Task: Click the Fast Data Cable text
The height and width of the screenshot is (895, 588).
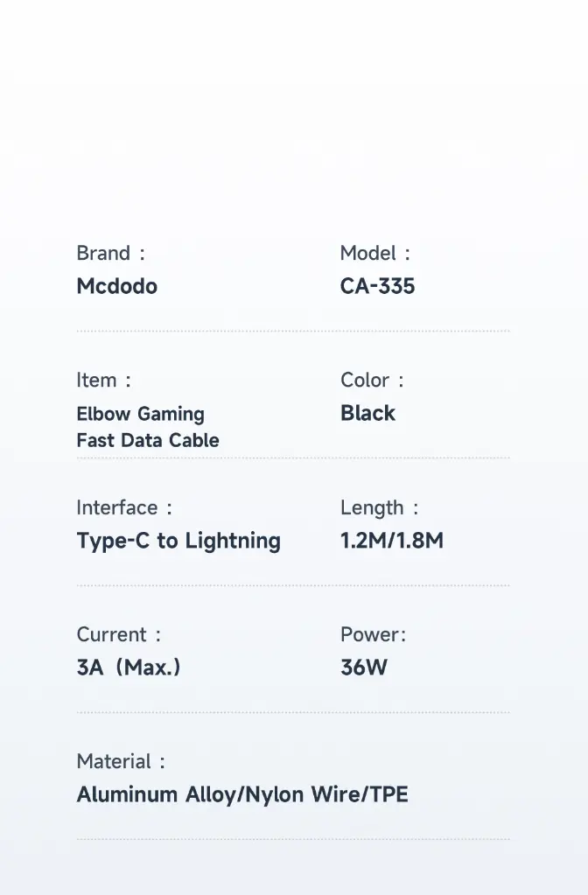Action: pyautogui.click(x=148, y=441)
